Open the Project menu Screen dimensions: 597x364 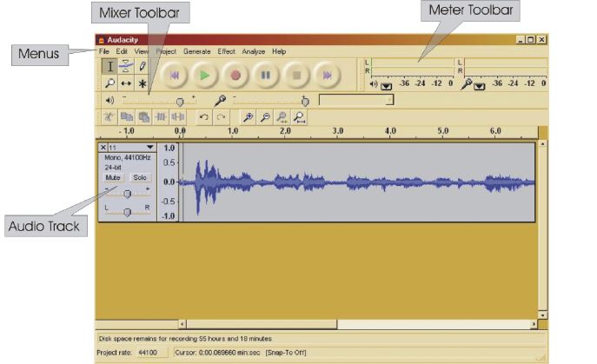tap(166, 51)
